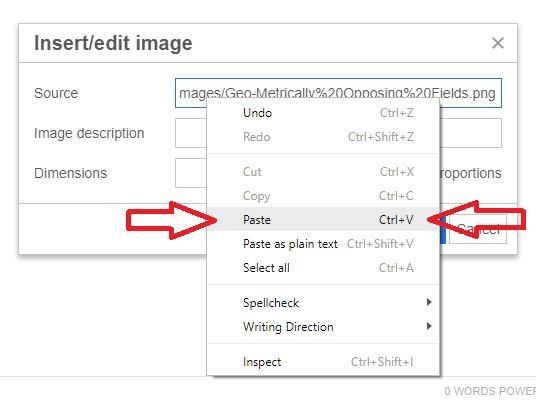
Task: Expand the Spellcheck submenu
Action: point(323,303)
